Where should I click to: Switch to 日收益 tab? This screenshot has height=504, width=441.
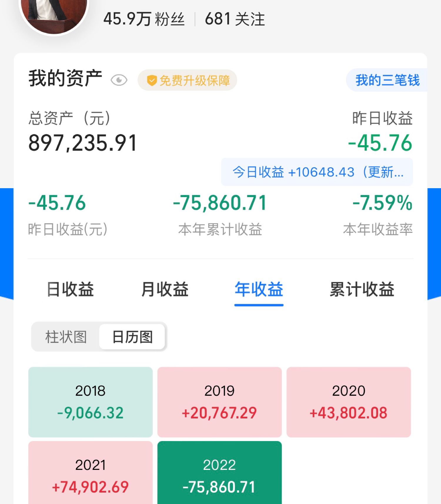pyautogui.click(x=70, y=289)
